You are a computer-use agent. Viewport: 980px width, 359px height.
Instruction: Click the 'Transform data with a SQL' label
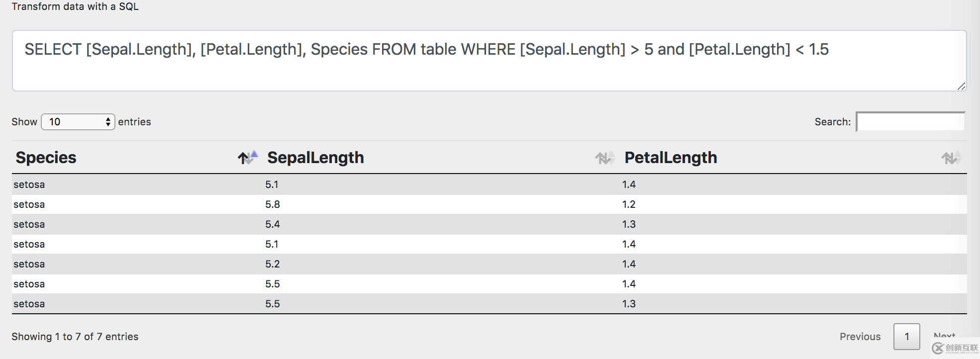pos(75,6)
